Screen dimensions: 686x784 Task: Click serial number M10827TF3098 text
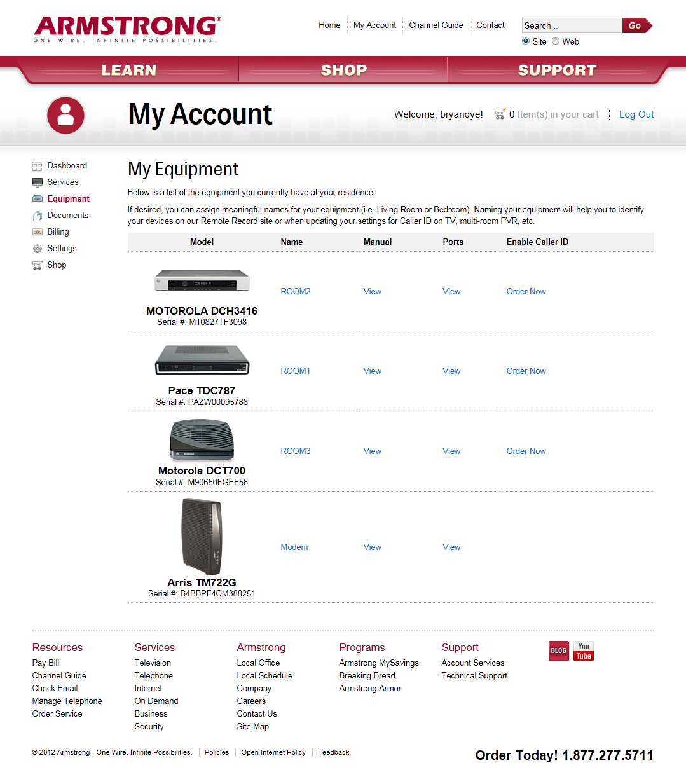(x=218, y=322)
